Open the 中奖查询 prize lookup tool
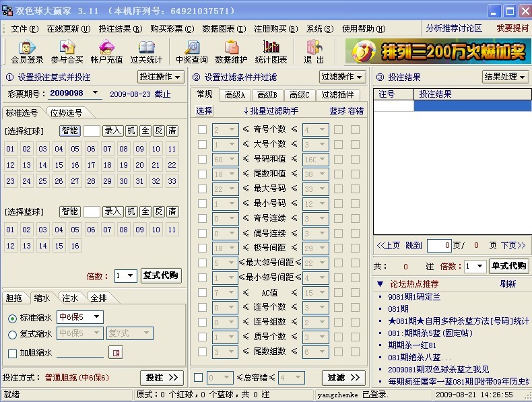 192,52
